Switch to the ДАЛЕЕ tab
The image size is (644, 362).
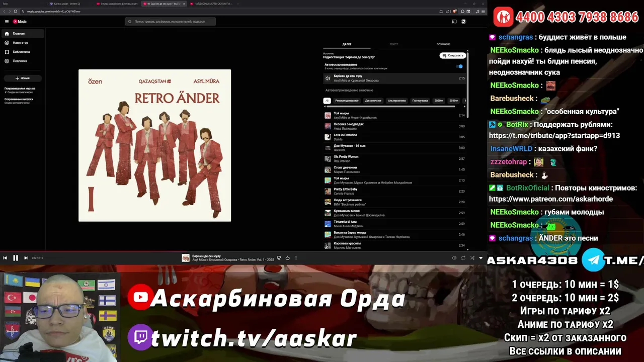[x=347, y=44]
